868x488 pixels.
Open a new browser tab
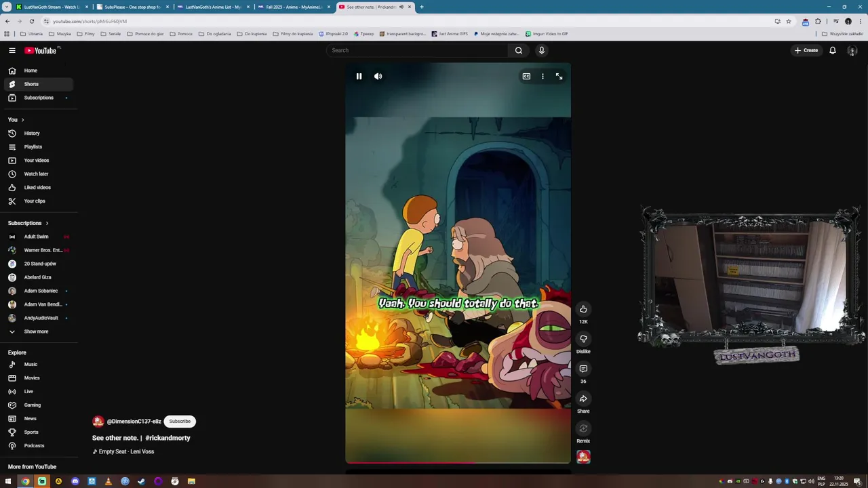click(421, 7)
